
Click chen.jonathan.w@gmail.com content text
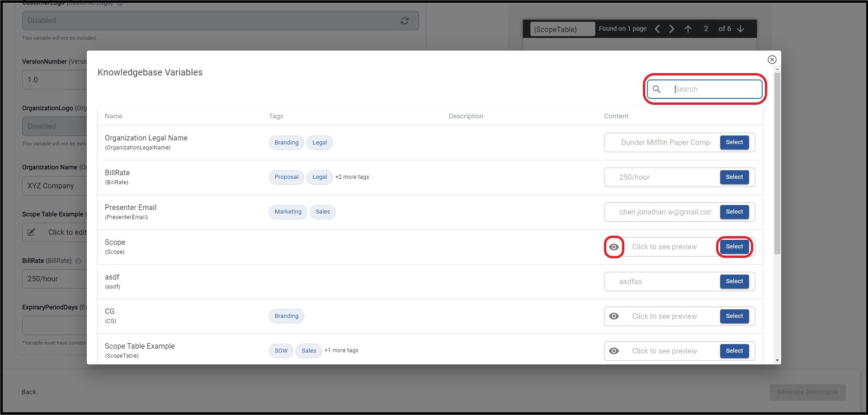[x=665, y=212]
